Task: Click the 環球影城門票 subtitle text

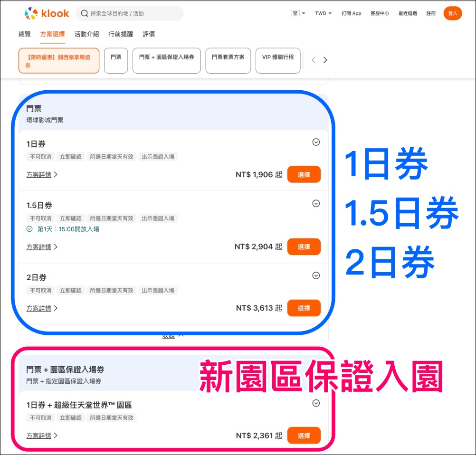Action: 45,120
